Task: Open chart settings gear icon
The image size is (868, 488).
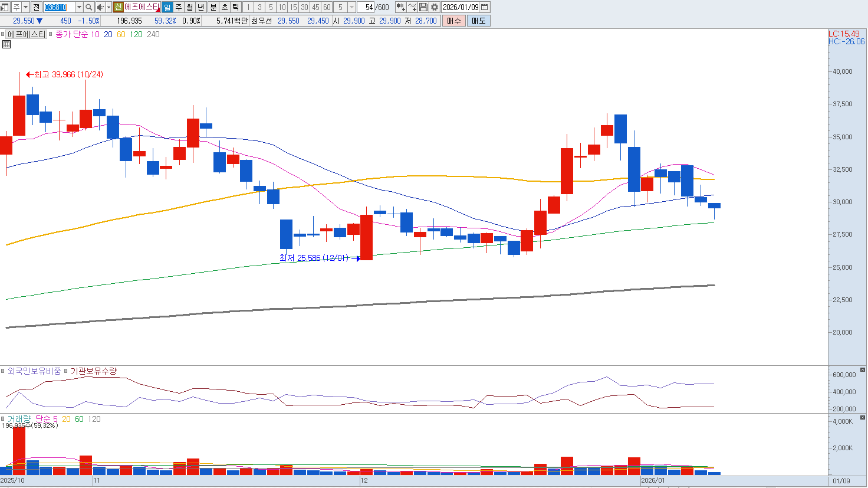Action: pyautogui.click(x=435, y=7)
